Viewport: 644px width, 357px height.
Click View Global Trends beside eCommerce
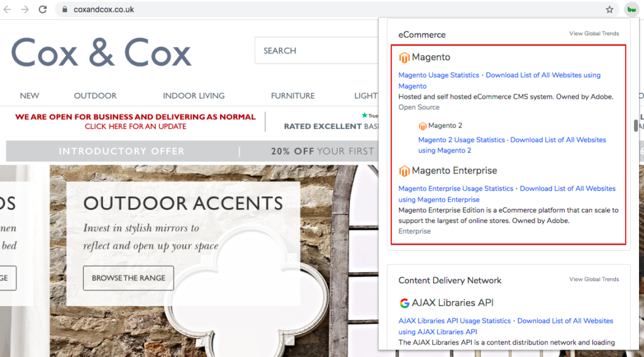(594, 34)
